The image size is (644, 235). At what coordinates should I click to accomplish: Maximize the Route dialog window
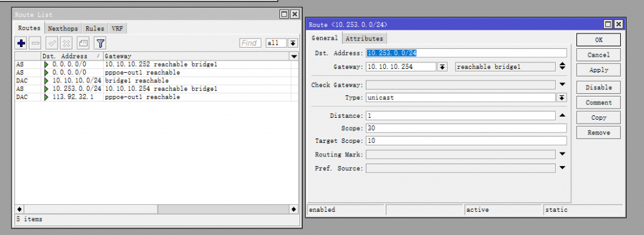(x=609, y=24)
